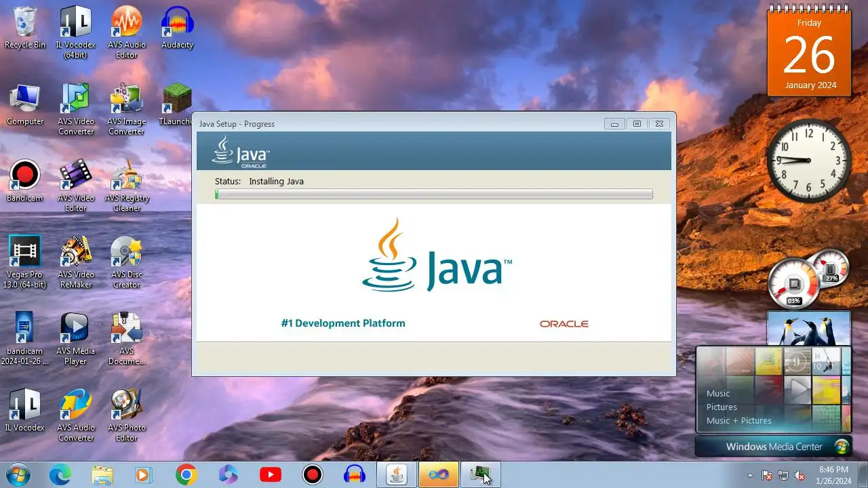Select AVS Video ReMaker desktop shortcut

[x=75, y=262]
